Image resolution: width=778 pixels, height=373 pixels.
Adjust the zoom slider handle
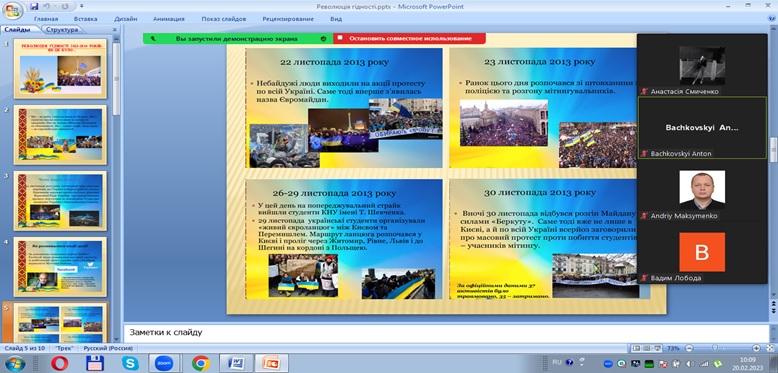715,348
